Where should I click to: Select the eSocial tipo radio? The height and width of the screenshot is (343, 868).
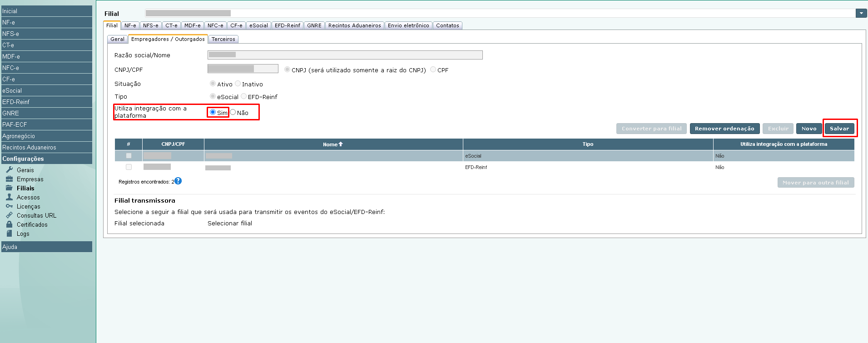click(213, 96)
